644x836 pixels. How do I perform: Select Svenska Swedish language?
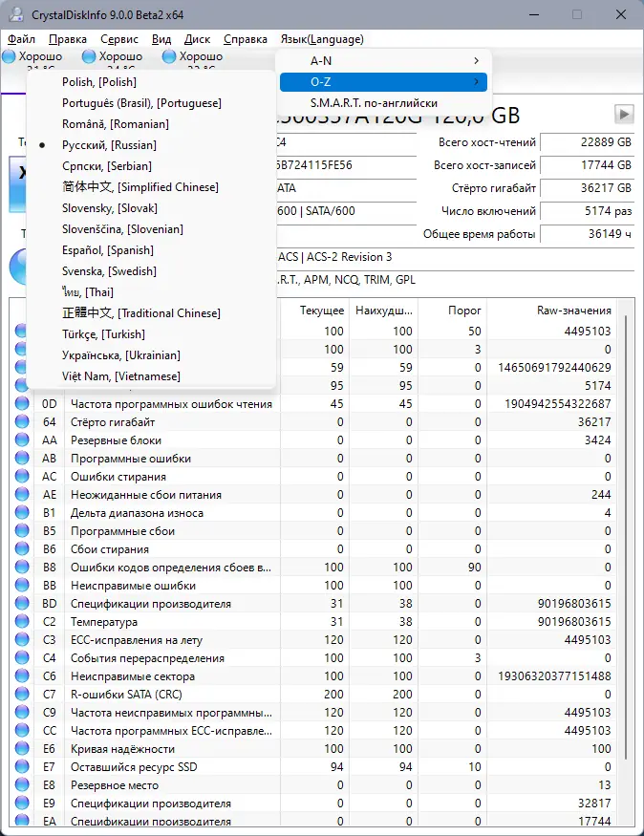pyautogui.click(x=151, y=271)
